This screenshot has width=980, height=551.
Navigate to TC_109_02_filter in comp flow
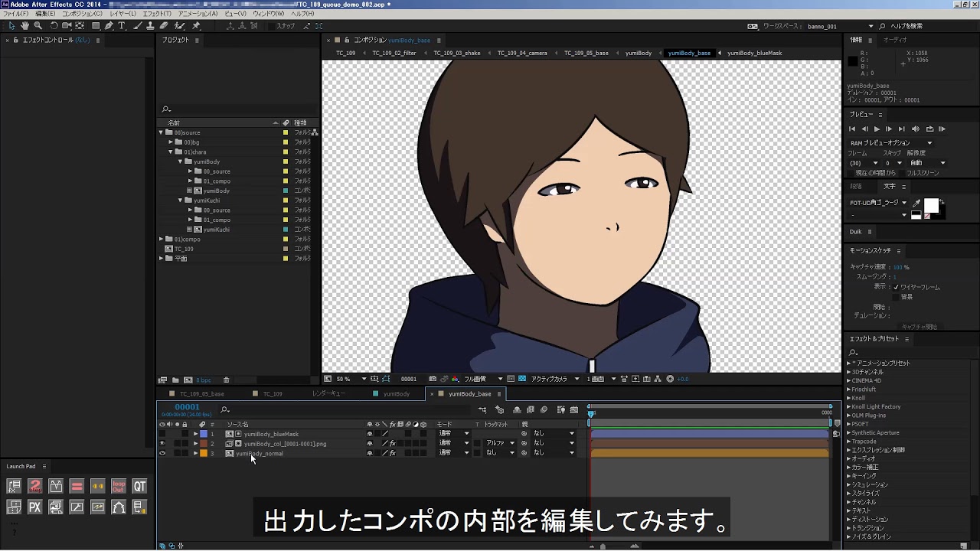coord(394,54)
